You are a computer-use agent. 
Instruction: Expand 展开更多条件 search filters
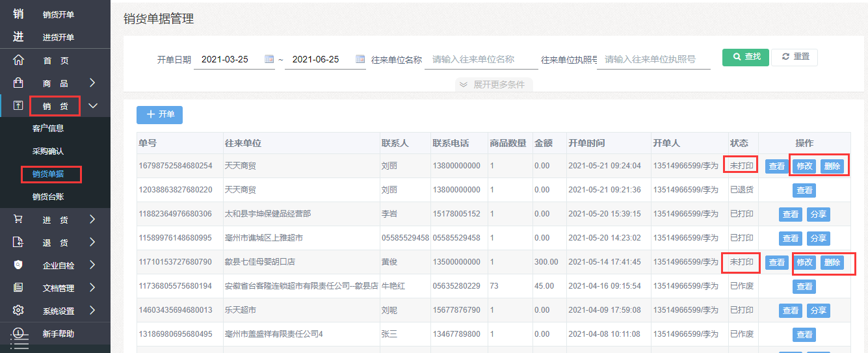493,85
